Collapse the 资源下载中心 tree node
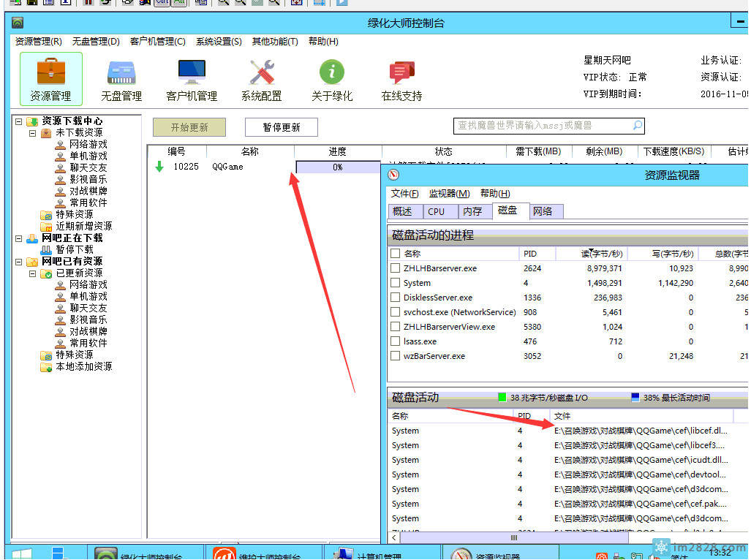This screenshot has height=560, width=751. (x=19, y=121)
